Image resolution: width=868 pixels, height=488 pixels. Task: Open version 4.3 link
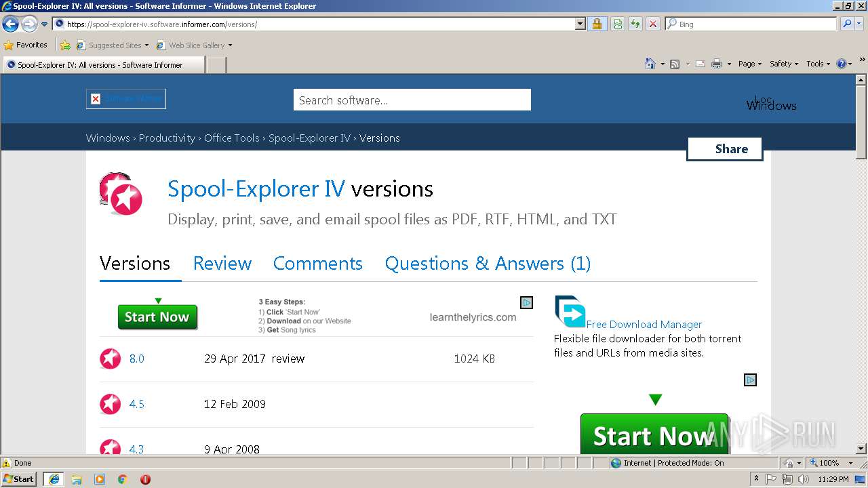(x=137, y=449)
